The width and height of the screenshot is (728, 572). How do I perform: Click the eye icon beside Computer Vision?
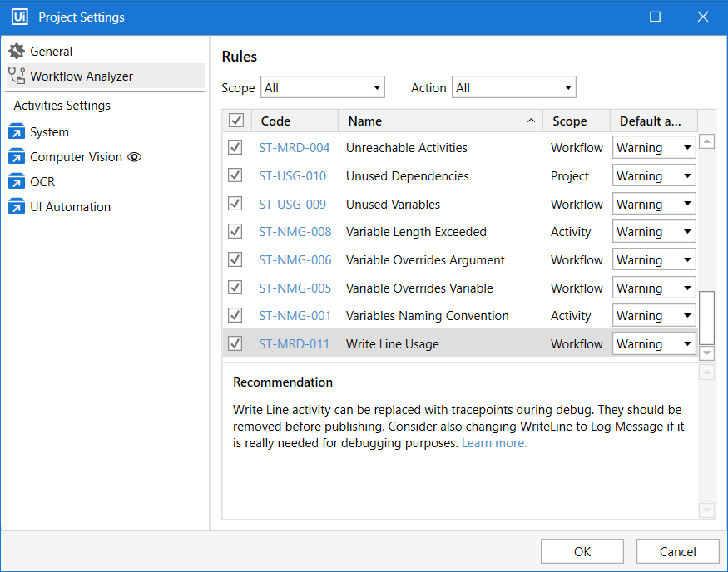pos(135,157)
